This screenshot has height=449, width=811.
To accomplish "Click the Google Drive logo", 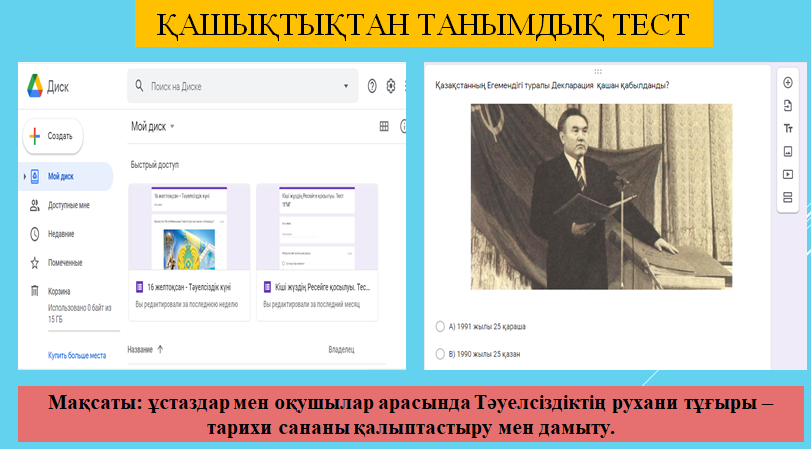I will 35,86.
